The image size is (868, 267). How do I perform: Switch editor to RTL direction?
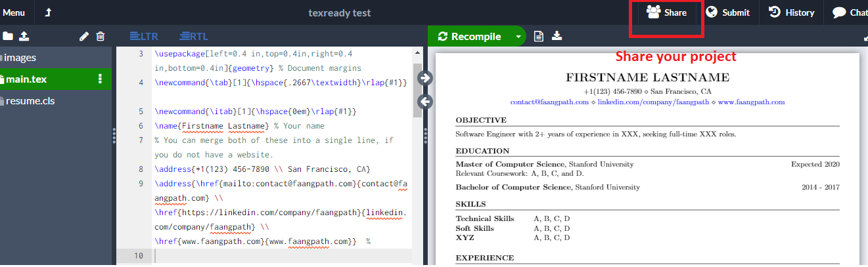[194, 36]
